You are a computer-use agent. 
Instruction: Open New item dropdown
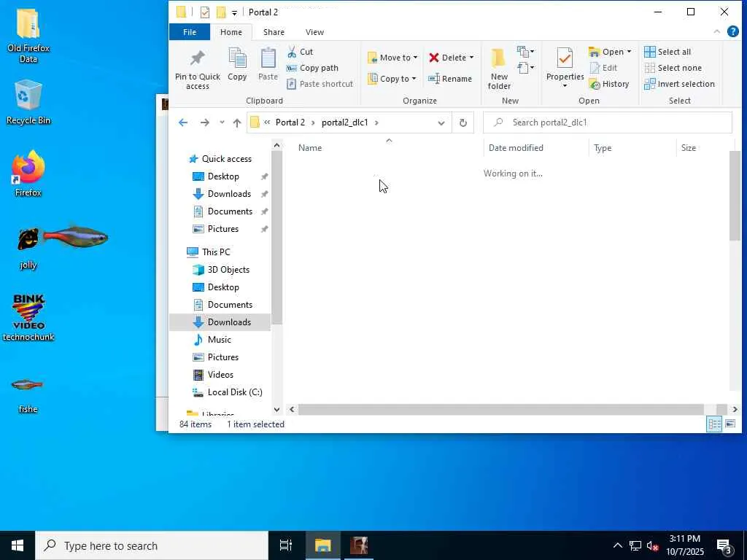[525, 52]
